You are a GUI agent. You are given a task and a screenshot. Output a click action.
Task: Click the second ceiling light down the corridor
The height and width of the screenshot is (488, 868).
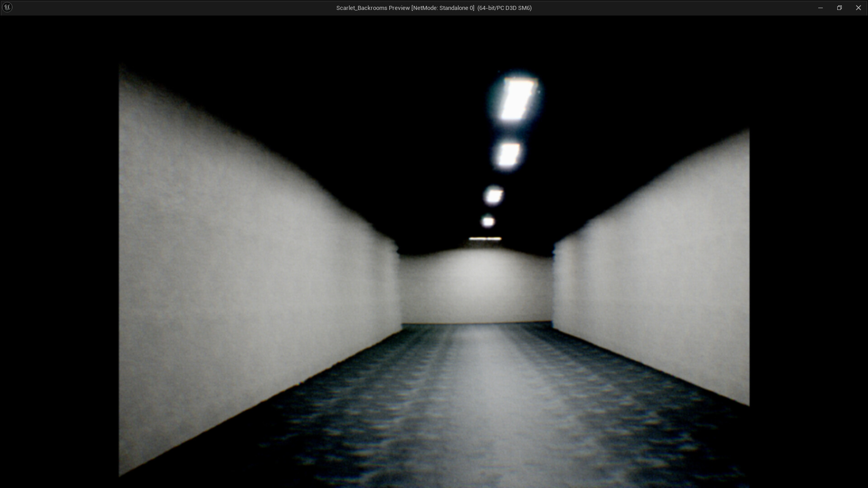pos(509,154)
